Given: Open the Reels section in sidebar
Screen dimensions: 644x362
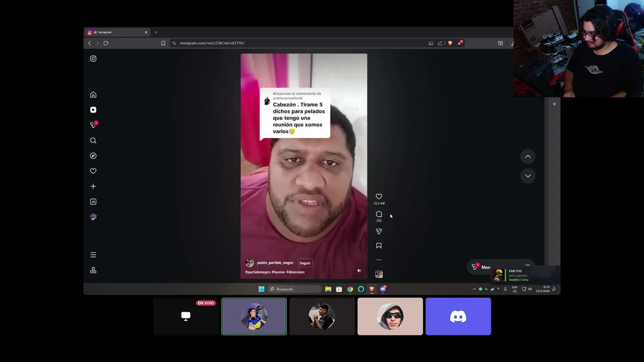Looking at the screenshot, I should click(x=93, y=110).
